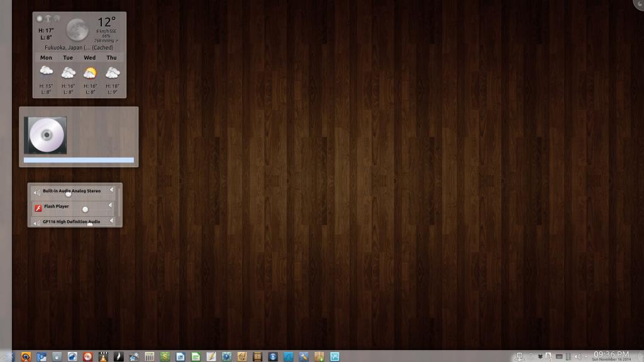Open the white feather icon application
The height and width of the screenshot is (362, 644).
point(119,356)
